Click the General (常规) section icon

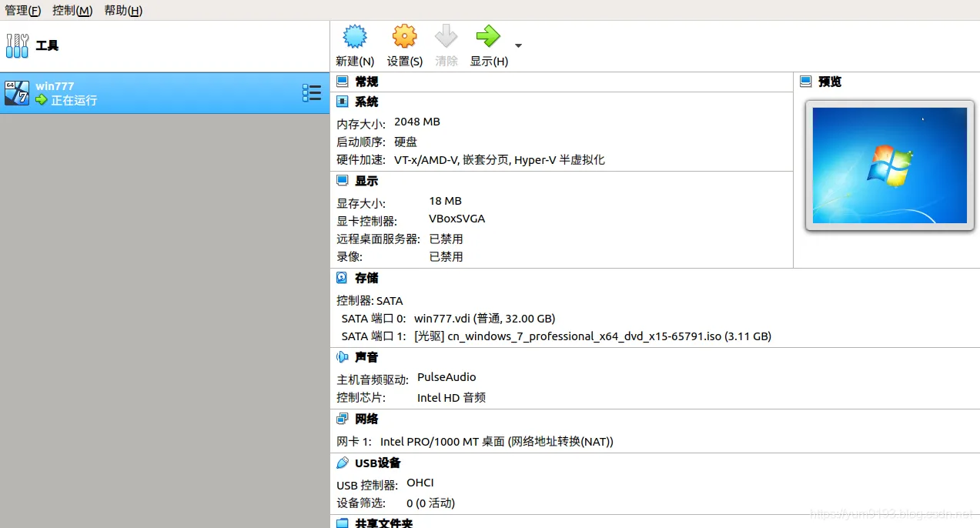(343, 81)
